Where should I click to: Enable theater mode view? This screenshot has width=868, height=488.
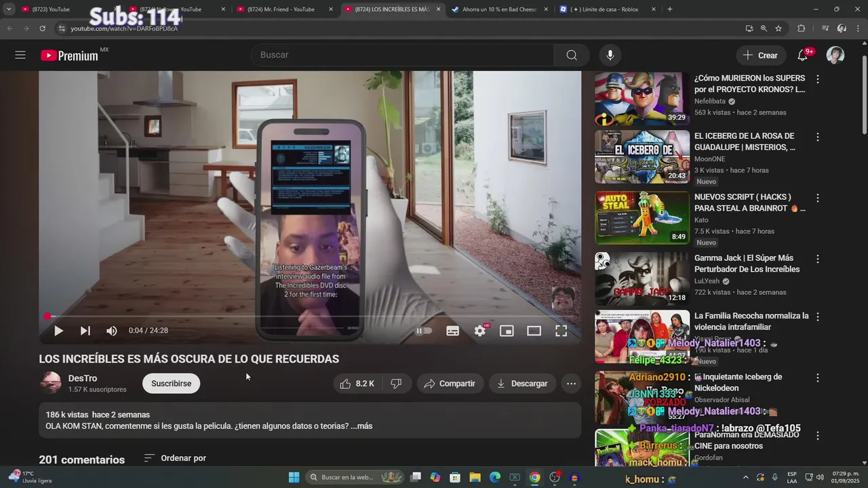[534, 331]
